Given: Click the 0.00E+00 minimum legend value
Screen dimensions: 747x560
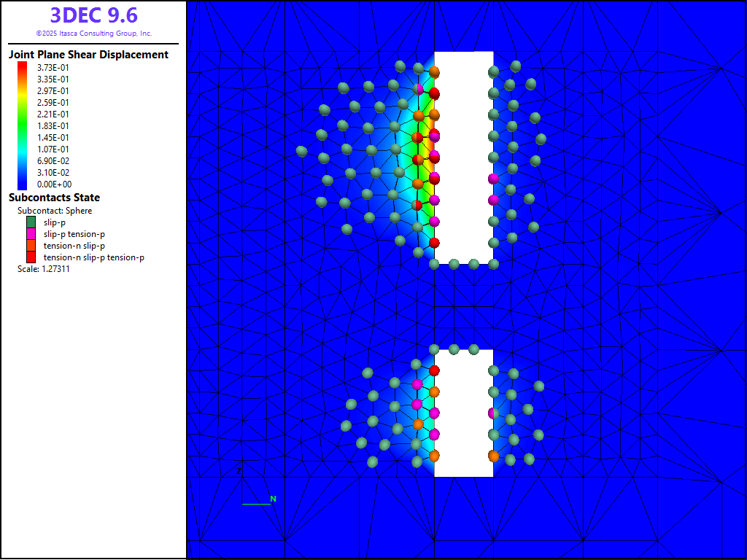Looking at the screenshot, I should tap(53, 184).
